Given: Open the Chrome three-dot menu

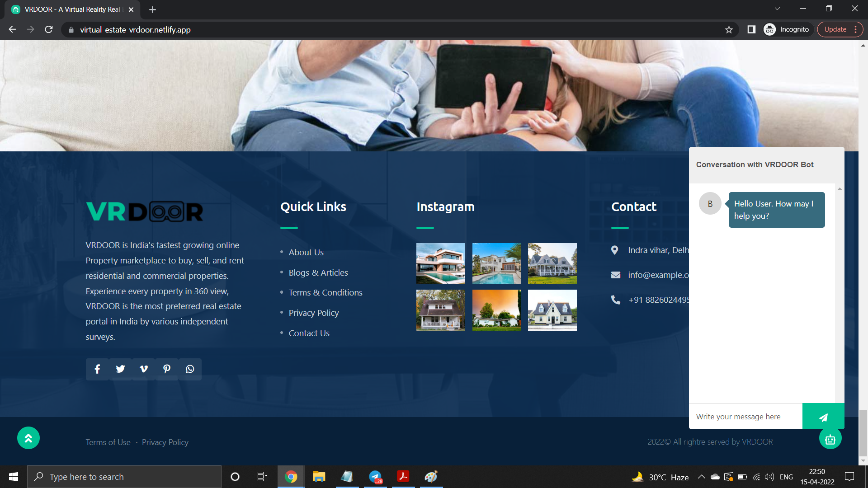Looking at the screenshot, I should click(856, 30).
